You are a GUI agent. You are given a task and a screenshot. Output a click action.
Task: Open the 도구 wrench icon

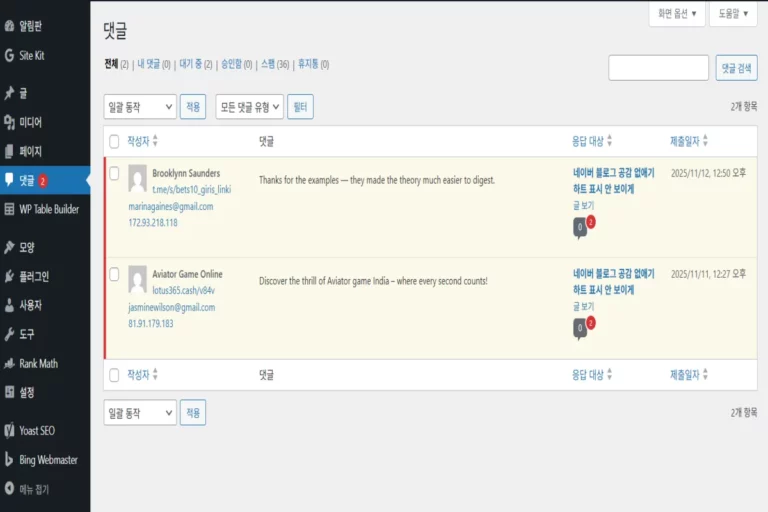[9, 334]
